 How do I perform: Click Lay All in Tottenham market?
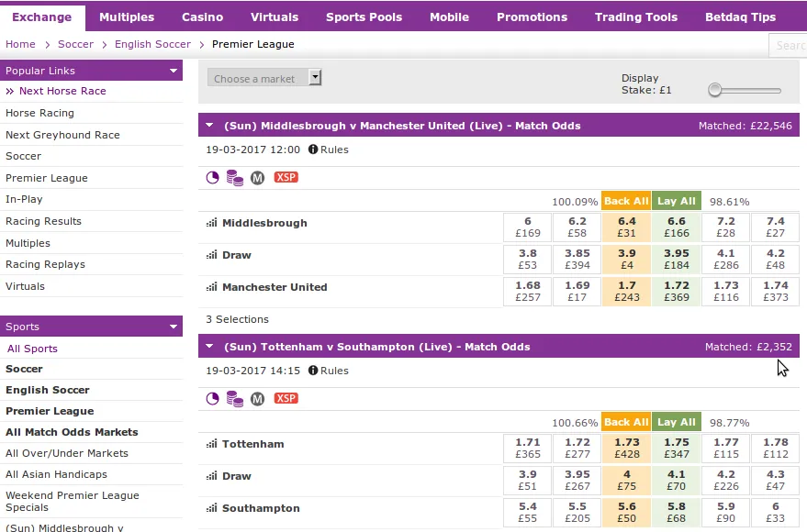click(x=677, y=422)
